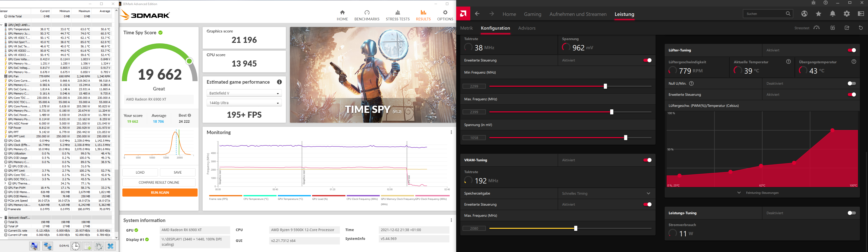Expand Feintuning-Steuerungen below the fan curve
Viewport: 868px width, 252px height.
coord(758,193)
